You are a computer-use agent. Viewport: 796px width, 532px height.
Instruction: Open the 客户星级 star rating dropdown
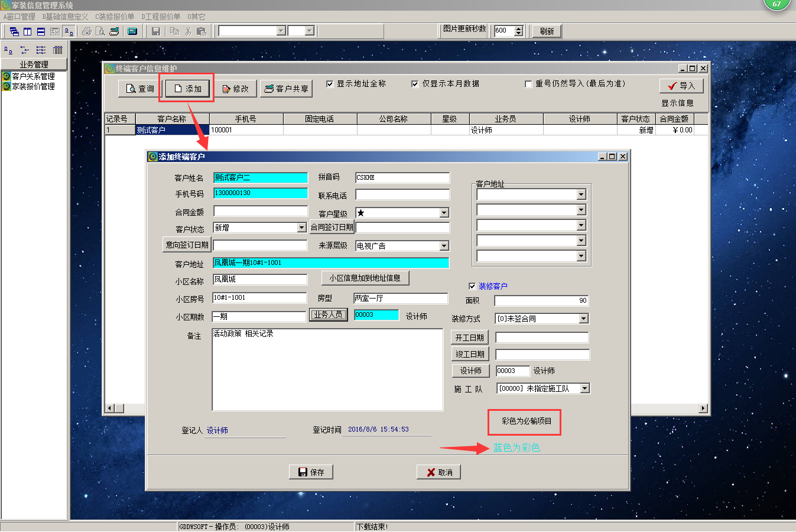coord(444,213)
